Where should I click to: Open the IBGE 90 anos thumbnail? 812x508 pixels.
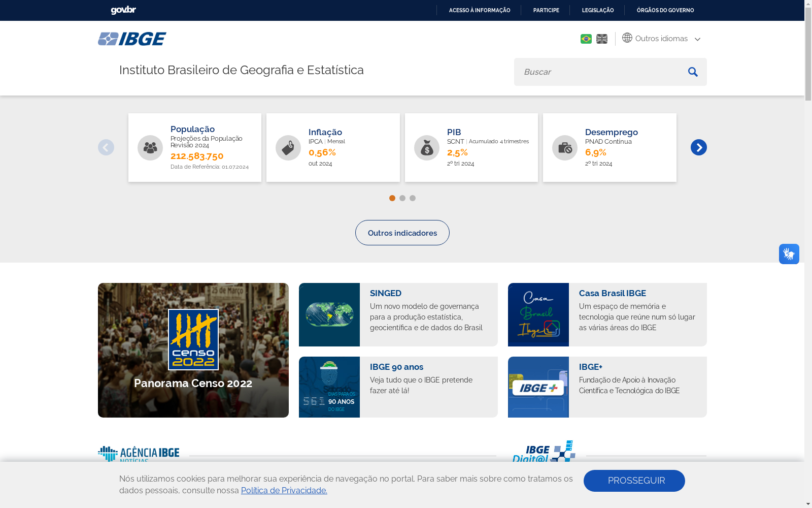pos(329,387)
